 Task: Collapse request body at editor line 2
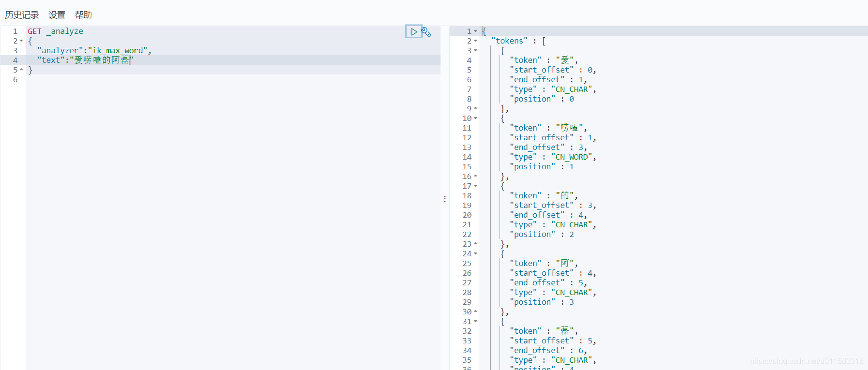pos(21,41)
